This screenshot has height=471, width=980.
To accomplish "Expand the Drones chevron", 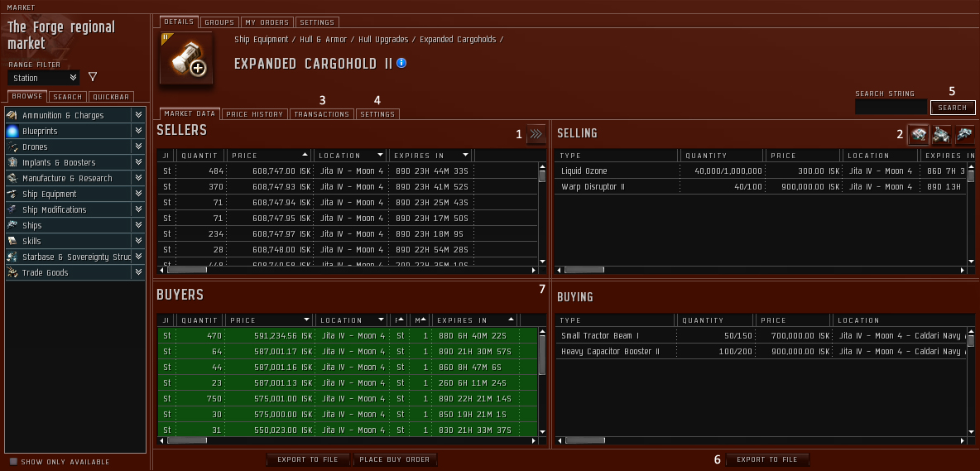I will click(139, 147).
